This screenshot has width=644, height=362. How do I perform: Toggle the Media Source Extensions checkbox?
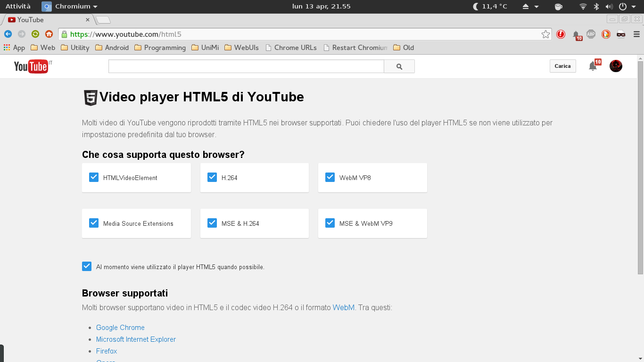[94, 223]
